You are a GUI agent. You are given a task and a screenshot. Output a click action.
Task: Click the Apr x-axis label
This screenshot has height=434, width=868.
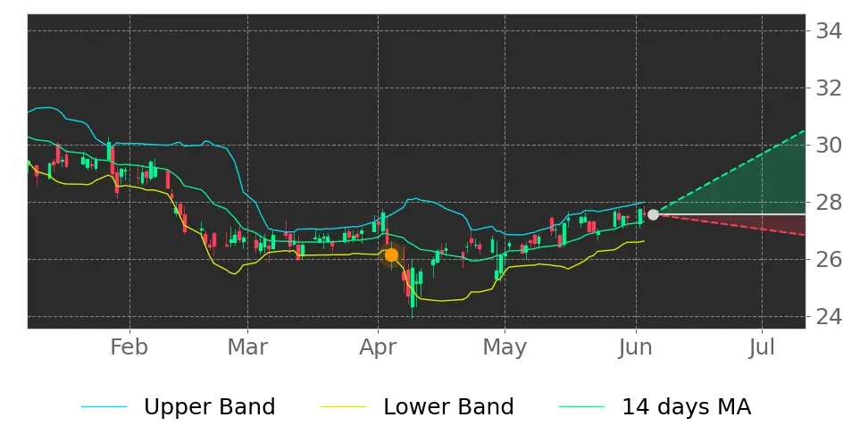tap(378, 348)
